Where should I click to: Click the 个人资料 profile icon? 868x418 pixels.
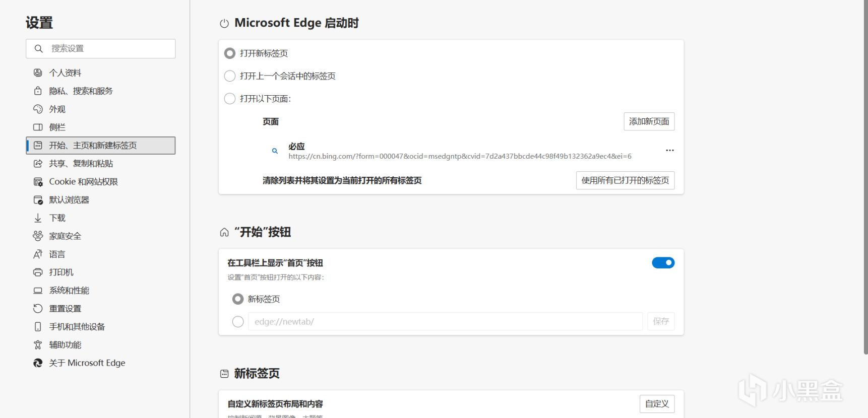point(38,73)
